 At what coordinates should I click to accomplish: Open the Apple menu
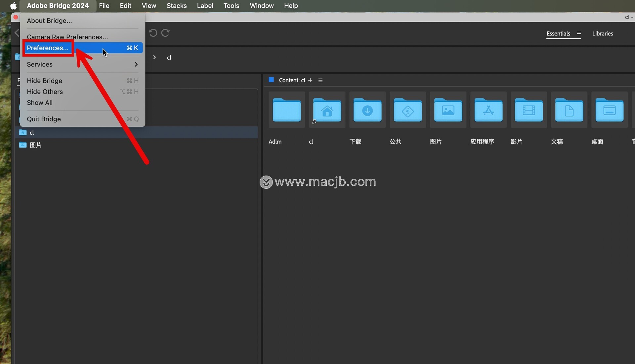[x=13, y=6]
